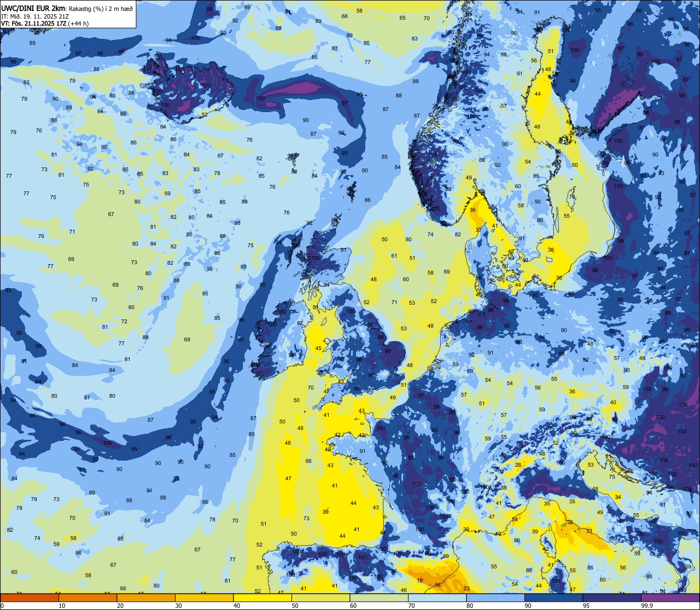This screenshot has width=700, height=610.
Task: Click the legend tick label "60"
Action: 353,606
